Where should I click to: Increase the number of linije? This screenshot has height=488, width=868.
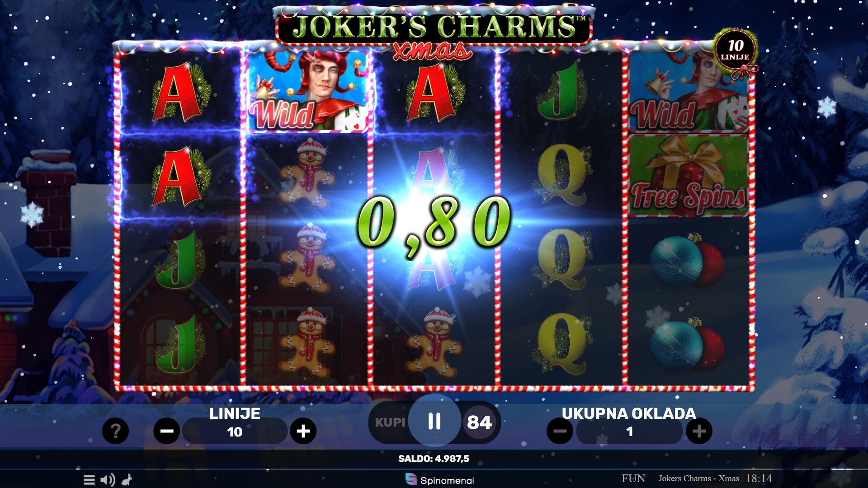click(303, 431)
